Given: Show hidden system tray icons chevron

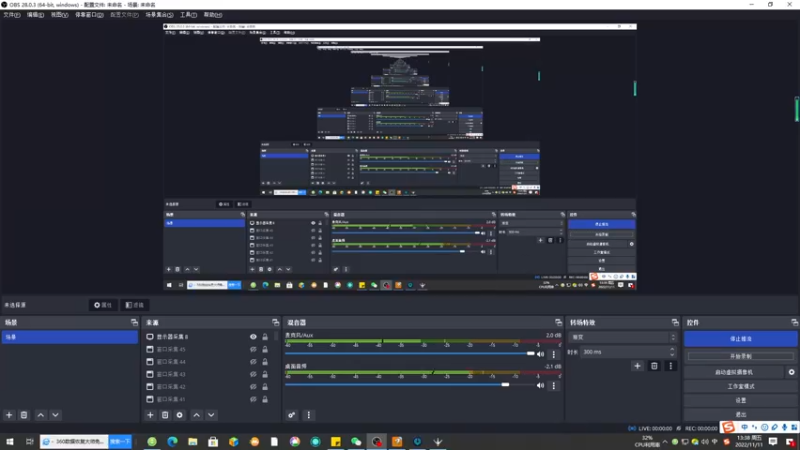Looking at the screenshot, I should [x=665, y=442].
